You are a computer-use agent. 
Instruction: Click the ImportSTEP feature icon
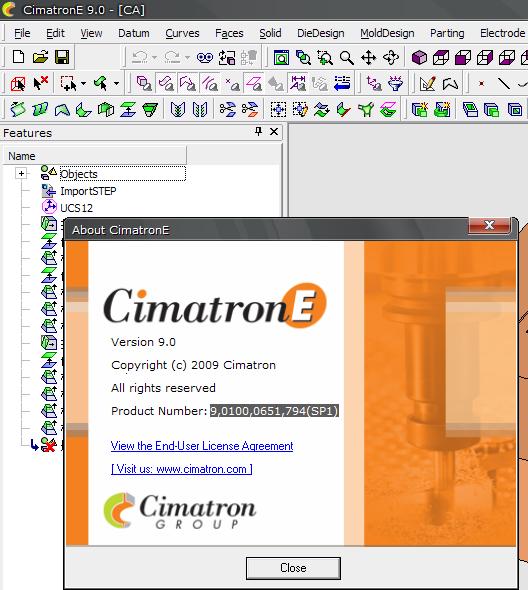[49, 191]
